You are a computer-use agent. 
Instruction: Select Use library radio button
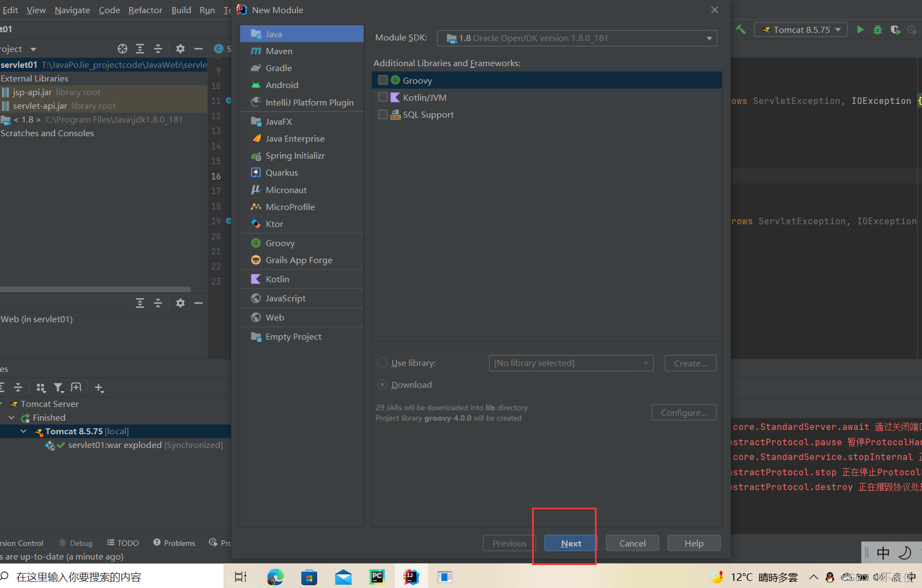click(x=382, y=363)
